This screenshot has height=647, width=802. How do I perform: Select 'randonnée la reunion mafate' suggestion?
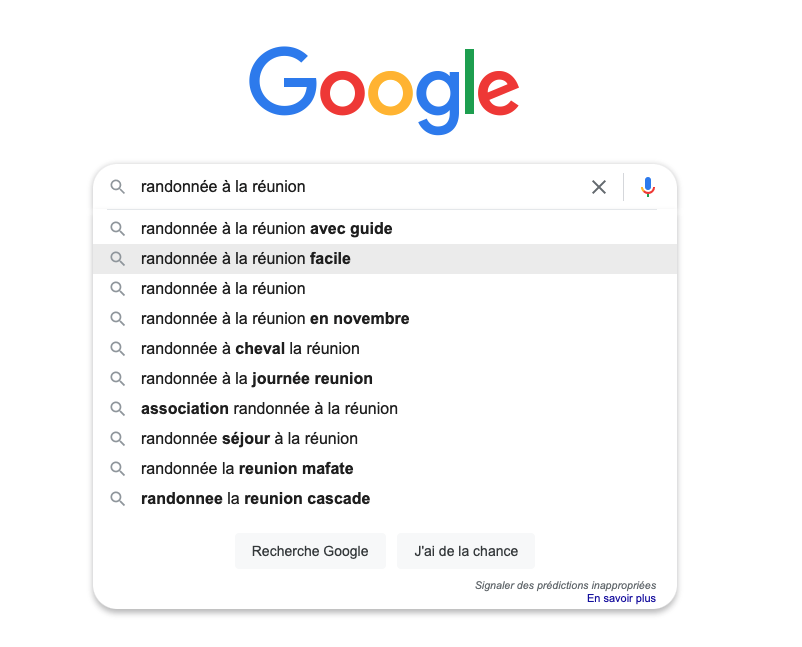point(385,468)
